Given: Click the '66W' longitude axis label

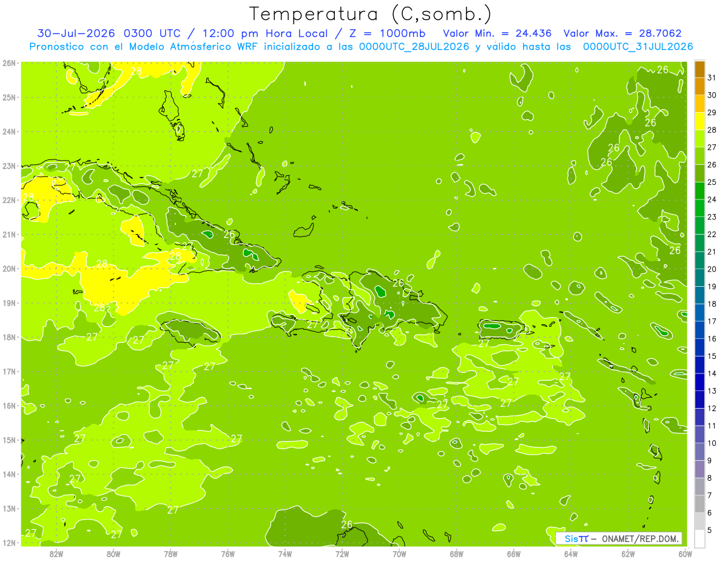Looking at the screenshot, I should tap(514, 554).
